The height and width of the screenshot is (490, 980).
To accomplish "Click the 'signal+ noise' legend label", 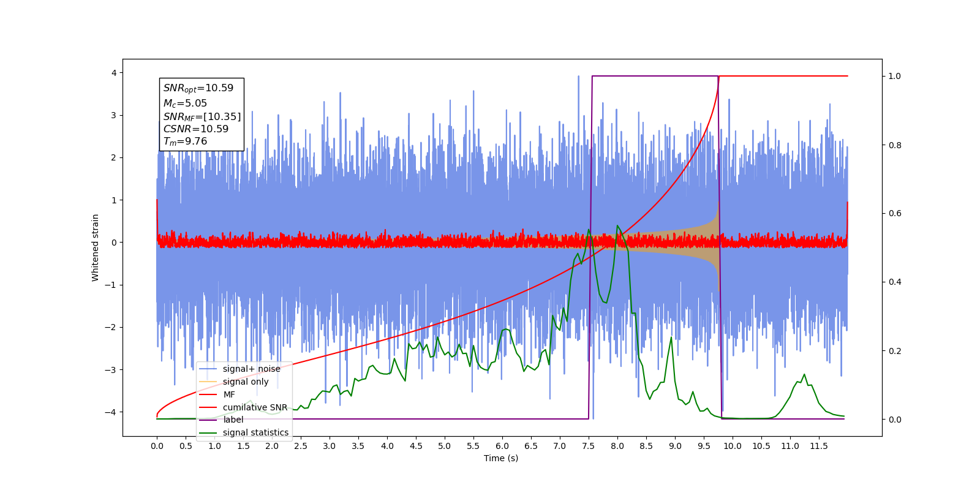I will (x=252, y=369).
